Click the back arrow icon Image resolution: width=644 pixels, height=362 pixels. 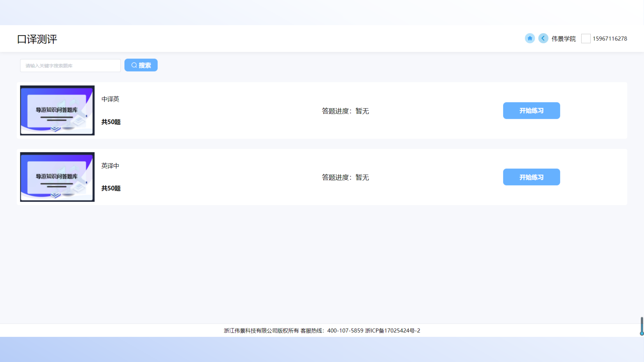(543, 39)
